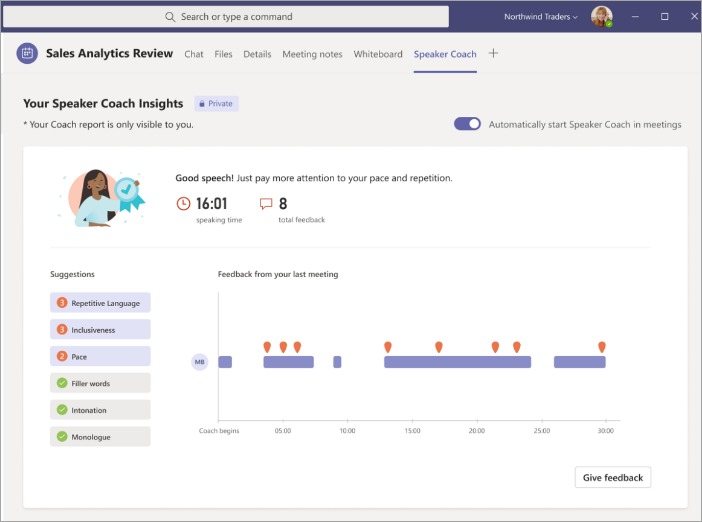Select the Intonation suggestion
The image size is (702, 522).
[100, 410]
